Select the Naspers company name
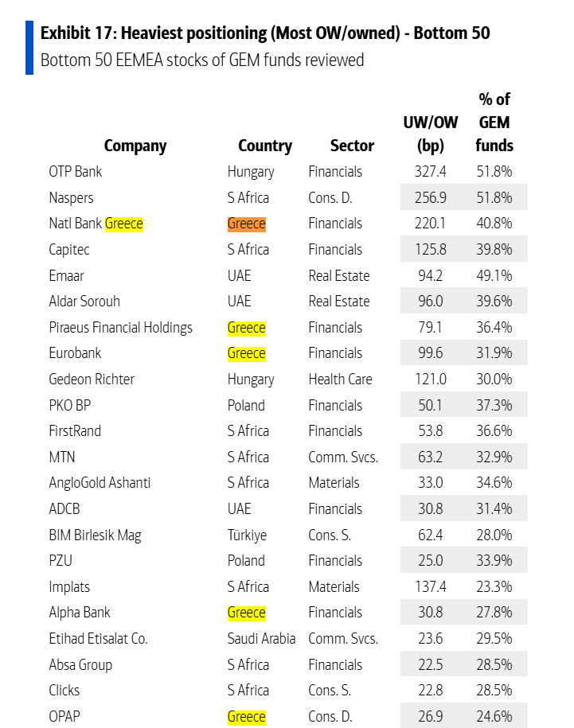Image resolution: width=574 pixels, height=728 pixels. 71,197
